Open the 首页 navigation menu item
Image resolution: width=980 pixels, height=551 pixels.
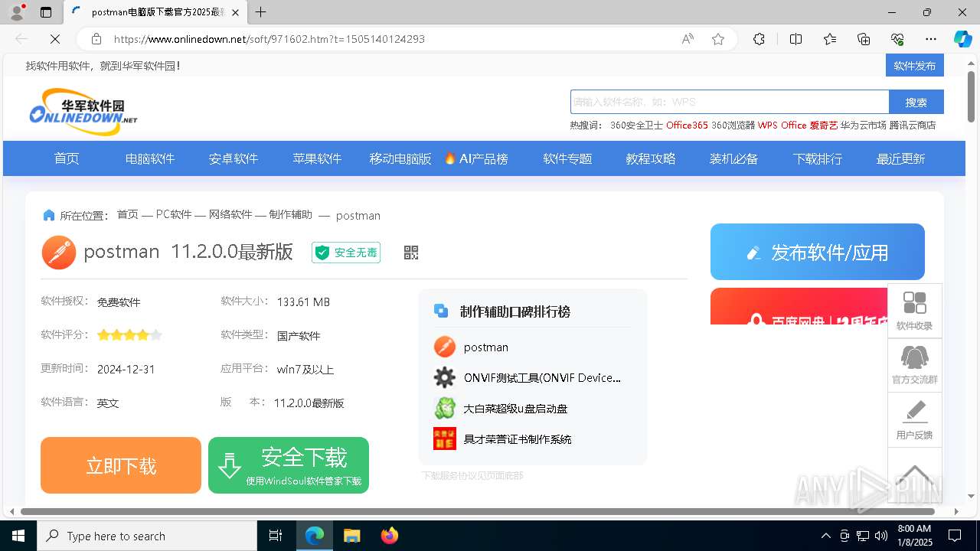tap(67, 158)
